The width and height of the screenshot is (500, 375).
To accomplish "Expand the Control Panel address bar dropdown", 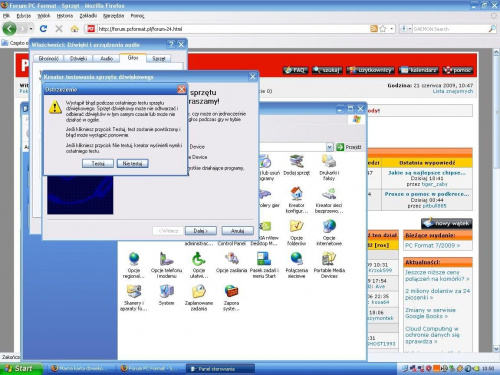I will [329, 147].
